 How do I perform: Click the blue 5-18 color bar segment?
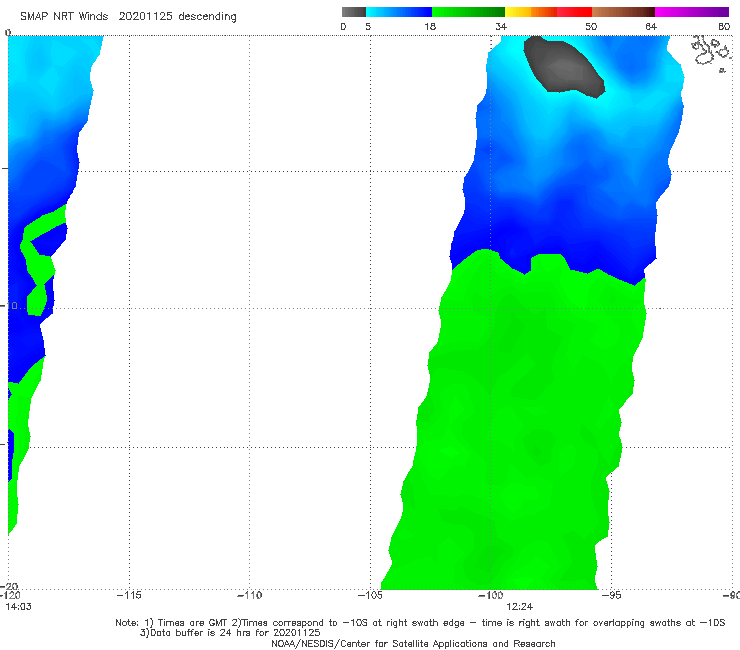pyautogui.click(x=399, y=12)
